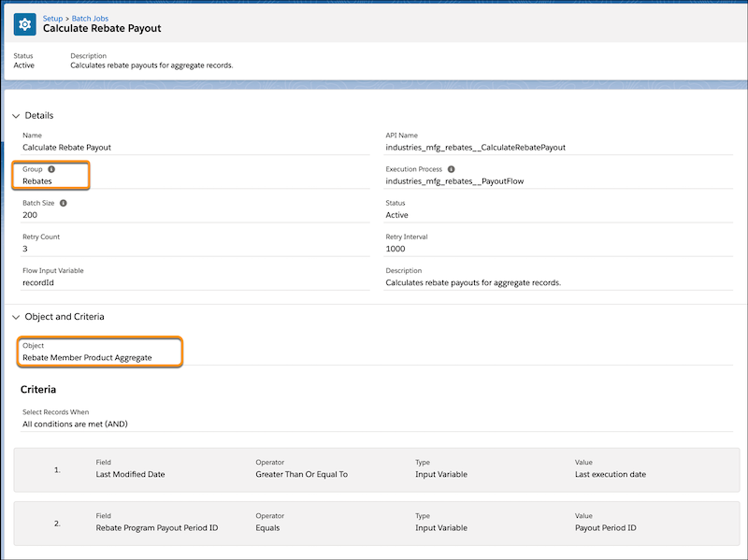This screenshot has width=748, height=560.
Task: Select the Group value Rebates
Action: click(x=37, y=181)
